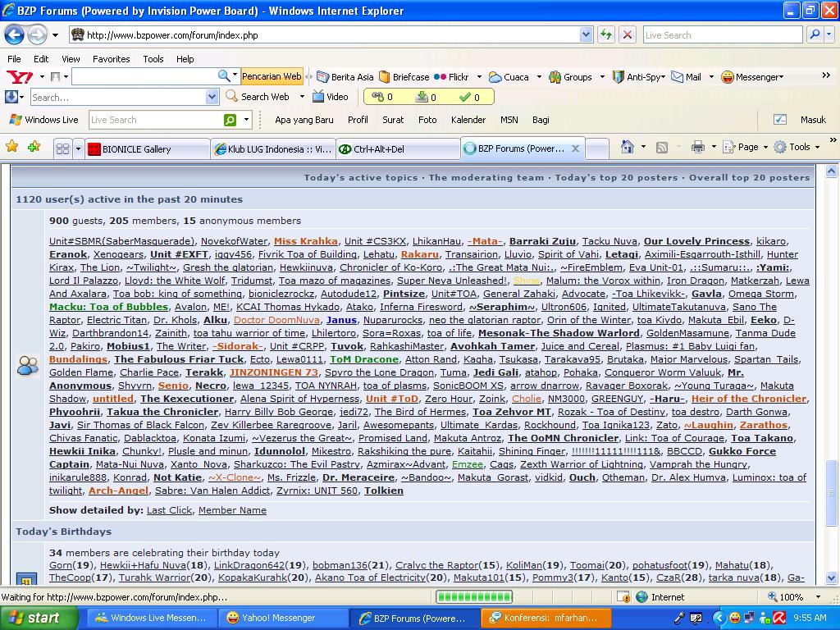Open address bar URL history dropdown
This screenshot has width=840, height=630.
click(586, 34)
